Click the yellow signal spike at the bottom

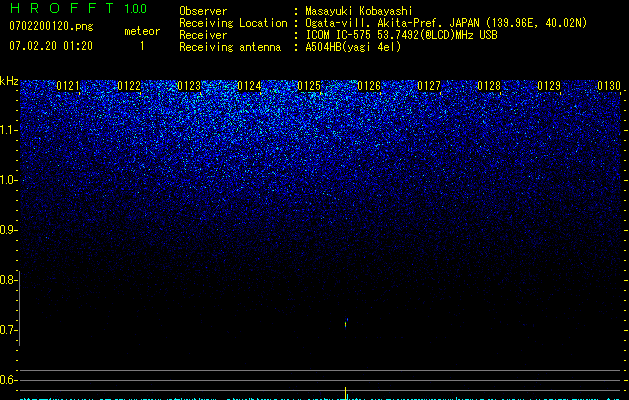[x=346, y=393]
